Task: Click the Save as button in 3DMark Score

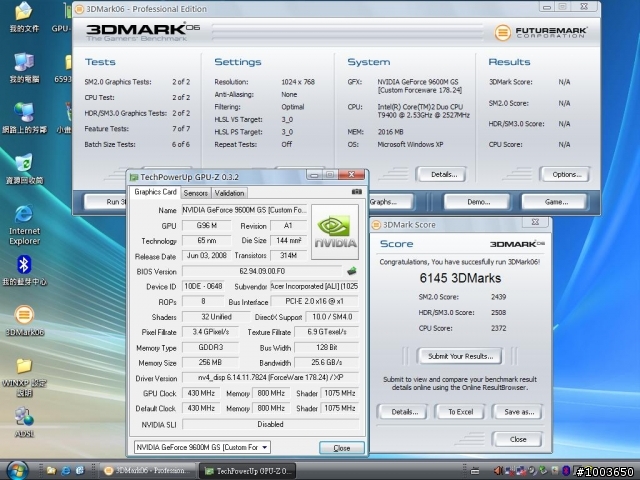Action: click(519, 412)
